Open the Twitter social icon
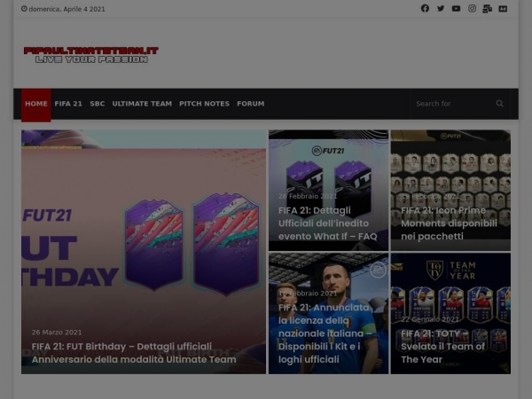 point(441,9)
